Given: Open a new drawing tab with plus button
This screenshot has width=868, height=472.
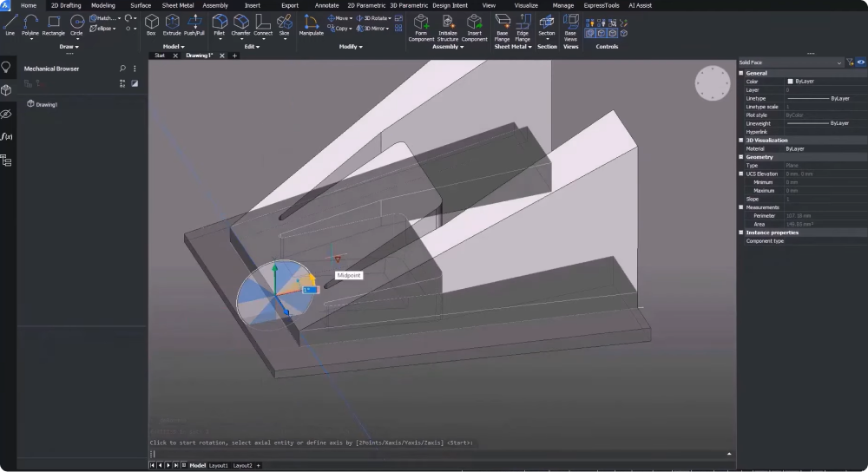Looking at the screenshot, I should click(x=233, y=56).
